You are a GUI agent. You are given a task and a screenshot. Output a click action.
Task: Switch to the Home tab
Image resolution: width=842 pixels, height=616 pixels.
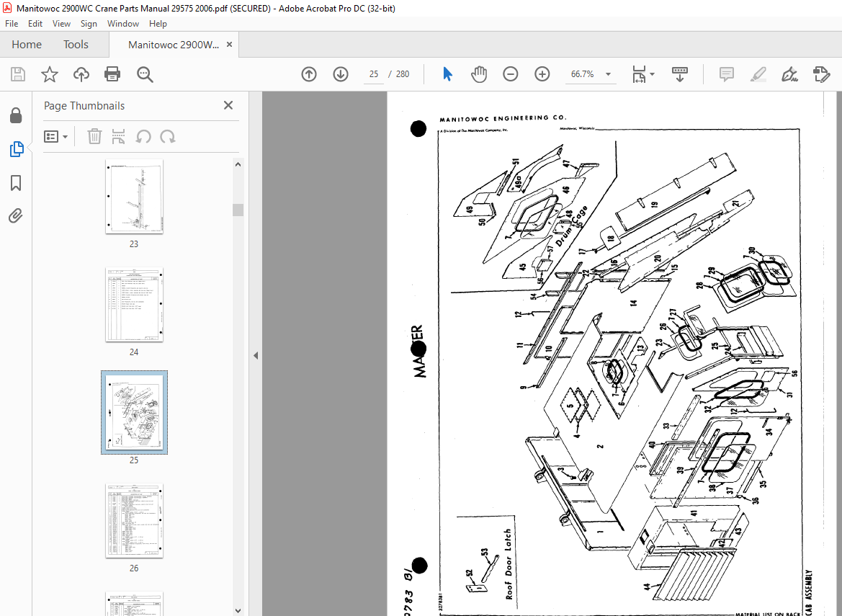27,45
